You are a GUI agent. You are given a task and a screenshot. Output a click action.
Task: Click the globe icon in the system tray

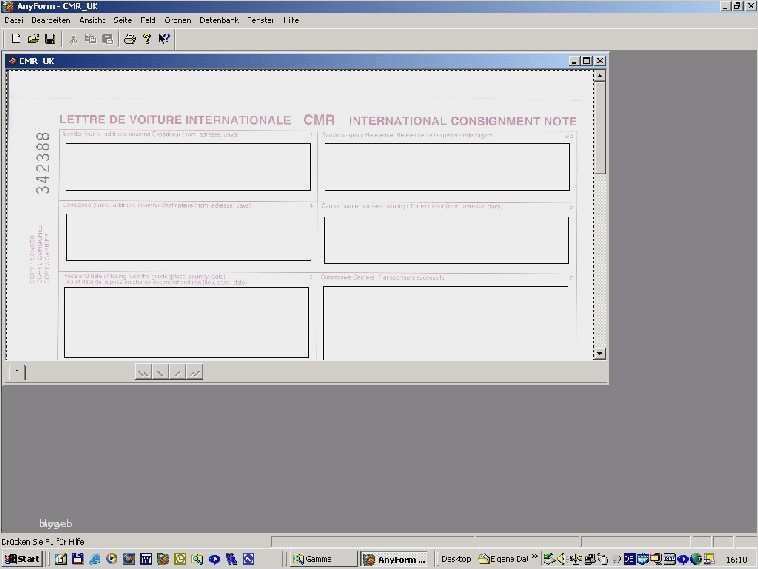[696, 559]
